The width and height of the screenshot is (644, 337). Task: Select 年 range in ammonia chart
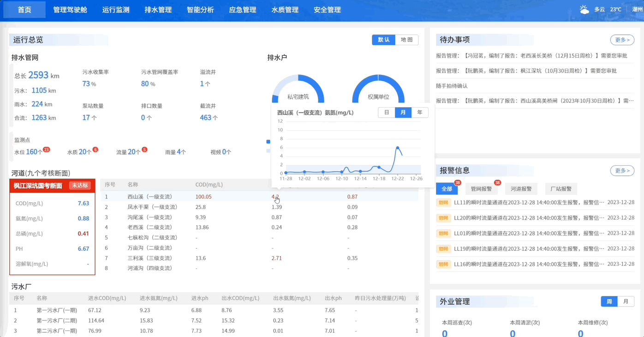click(420, 112)
